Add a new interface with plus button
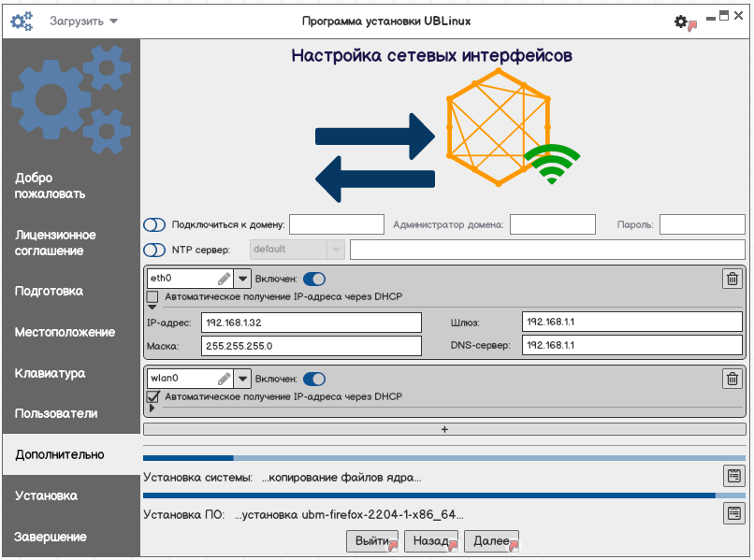This screenshot has width=754, height=560. tap(444, 429)
